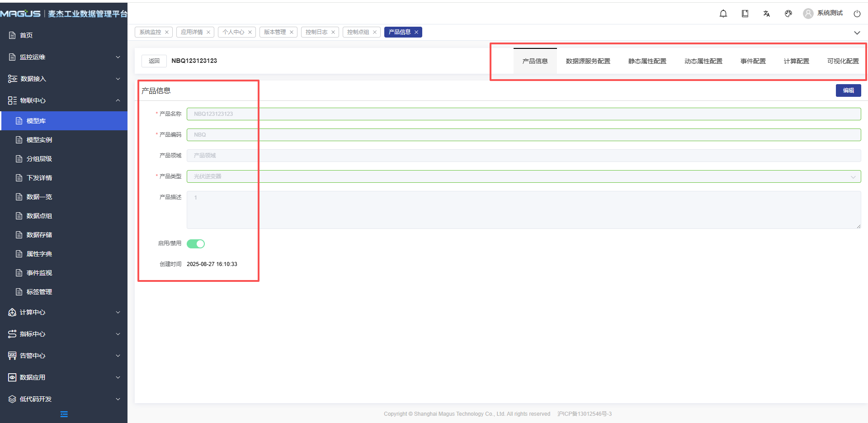This screenshot has width=868, height=423.
Task: Expand the page tabs overflow chevron
Action: 857,33
